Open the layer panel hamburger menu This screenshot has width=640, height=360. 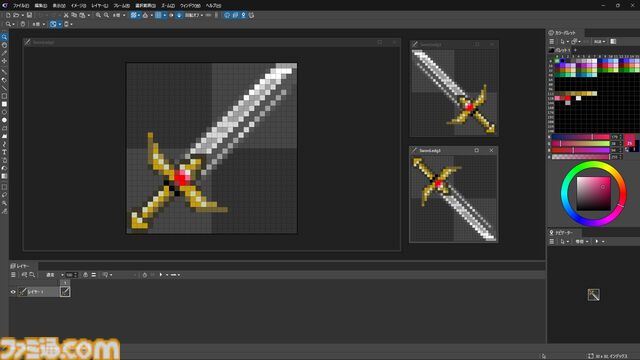point(13,275)
